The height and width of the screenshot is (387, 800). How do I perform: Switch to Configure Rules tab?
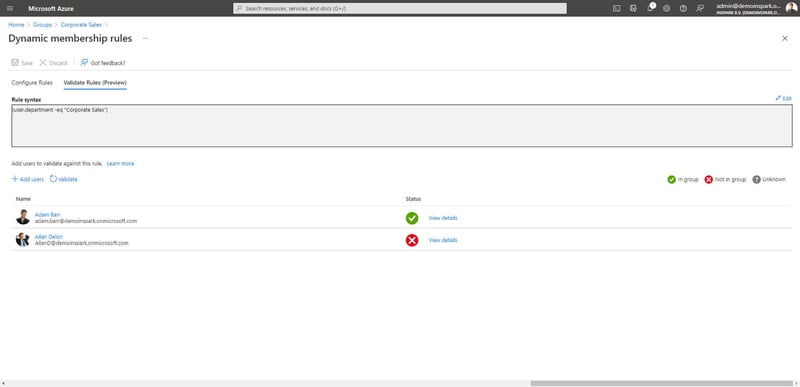pyautogui.click(x=32, y=83)
